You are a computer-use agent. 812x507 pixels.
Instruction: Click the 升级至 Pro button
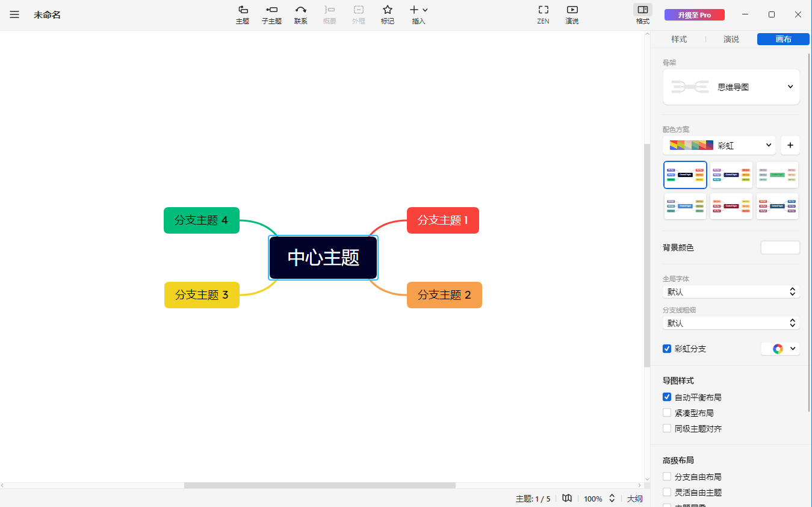tap(694, 14)
